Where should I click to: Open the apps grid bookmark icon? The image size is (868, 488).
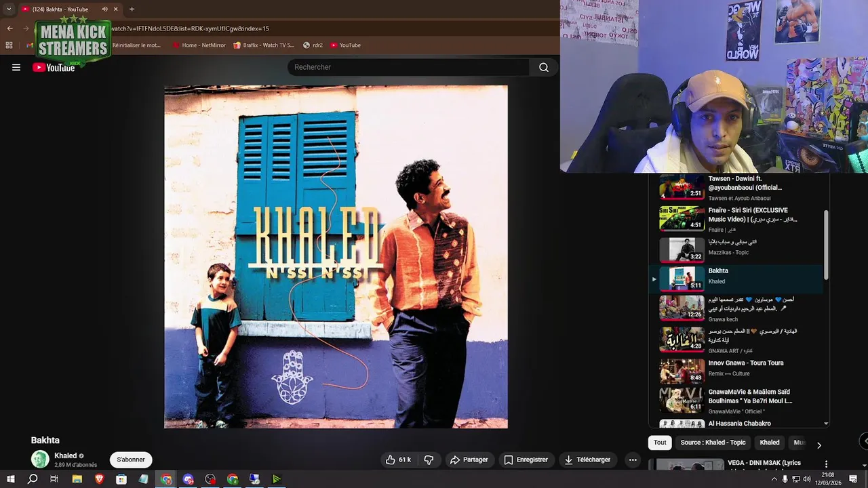(9, 45)
